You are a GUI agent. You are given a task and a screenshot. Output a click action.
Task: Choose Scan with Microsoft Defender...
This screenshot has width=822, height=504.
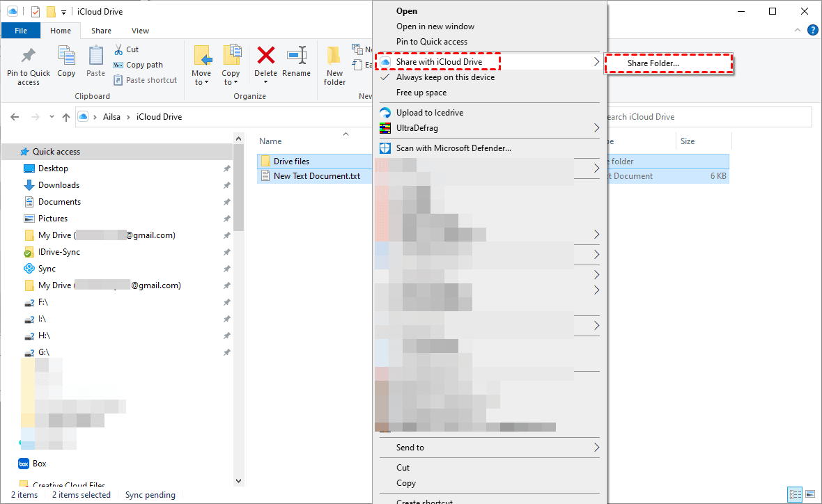click(x=453, y=148)
